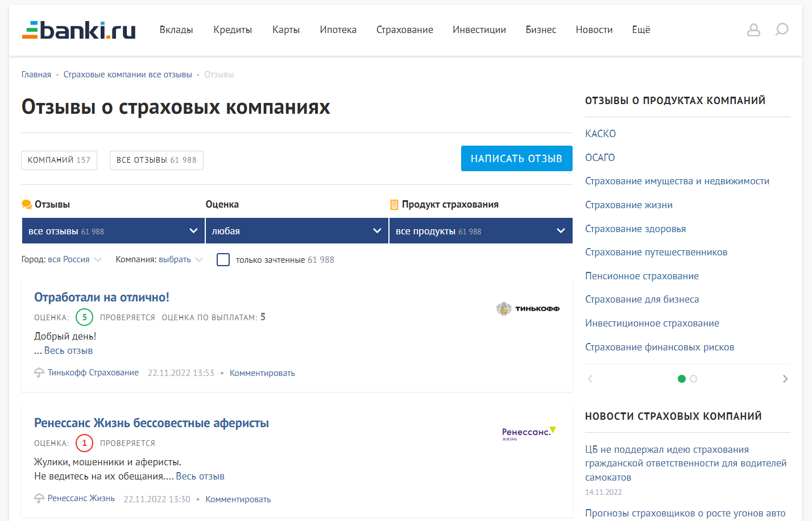Open review Ренессанс Жизнь бессовестные аферисты
The height and width of the screenshot is (521, 812).
[151, 423]
